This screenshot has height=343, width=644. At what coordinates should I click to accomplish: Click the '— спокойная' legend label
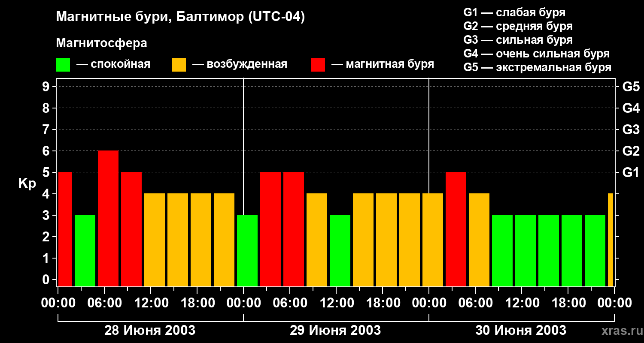coord(113,65)
